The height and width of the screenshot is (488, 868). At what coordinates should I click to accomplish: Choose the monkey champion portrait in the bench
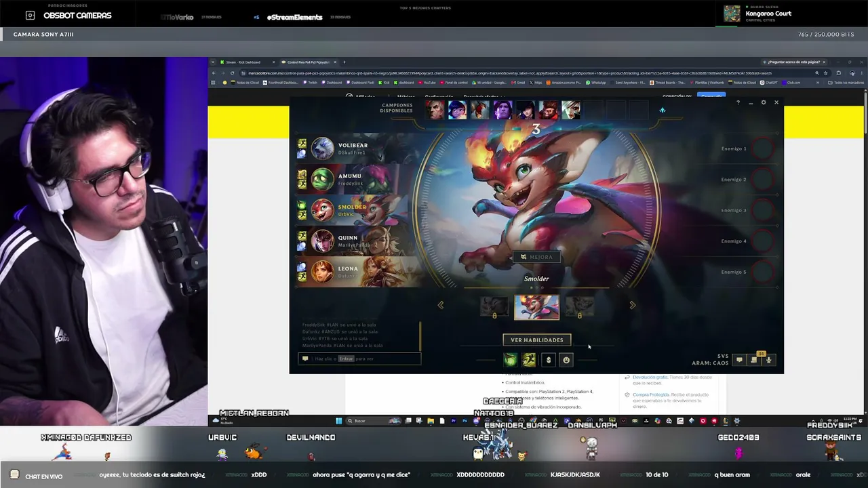pyautogui.click(x=548, y=110)
